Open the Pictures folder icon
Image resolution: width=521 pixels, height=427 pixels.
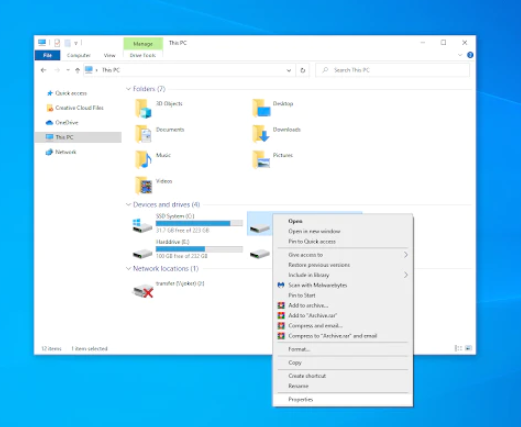[261, 159]
